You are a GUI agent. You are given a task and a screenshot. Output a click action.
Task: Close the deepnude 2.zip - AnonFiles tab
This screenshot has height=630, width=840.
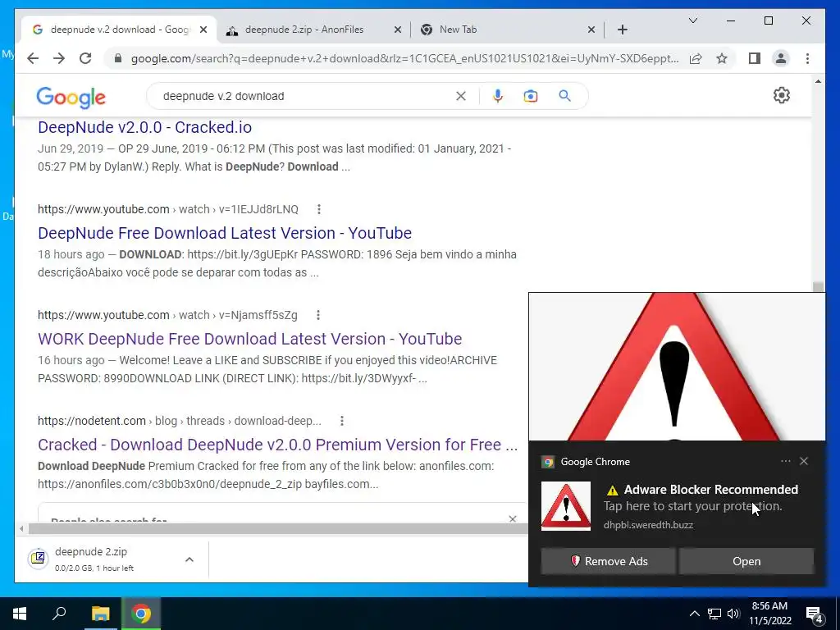coord(398,30)
